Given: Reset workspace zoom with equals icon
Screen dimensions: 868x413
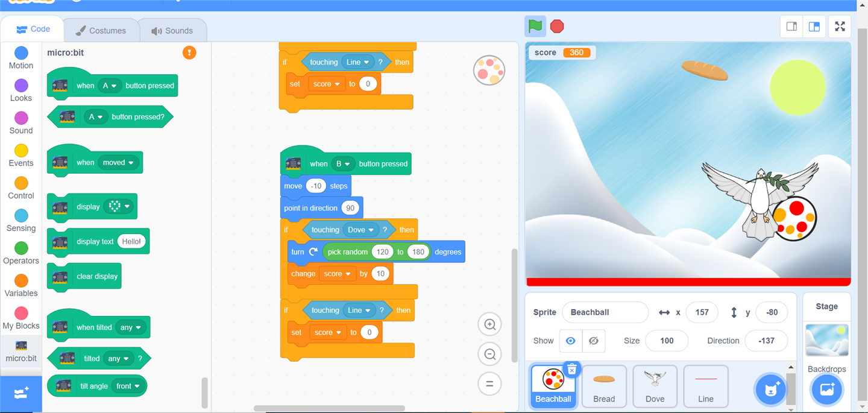Looking at the screenshot, I should (489, 383).
